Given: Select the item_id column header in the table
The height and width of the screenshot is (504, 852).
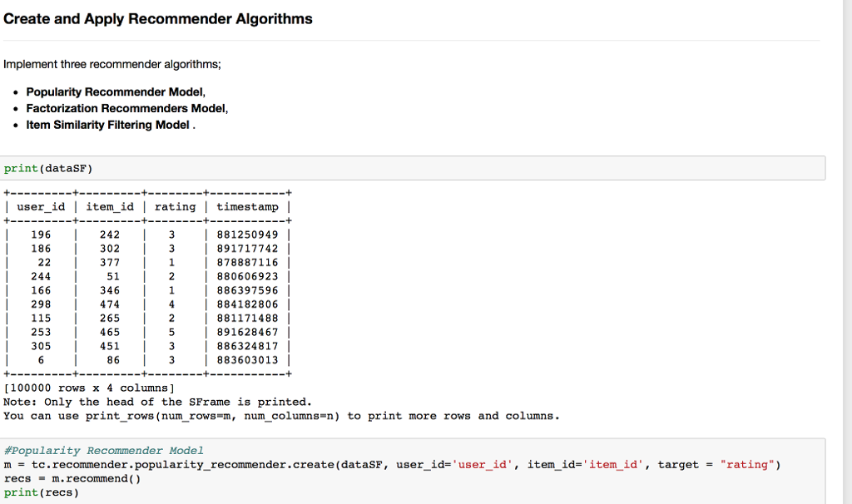Looking at the screenshot, I should (x=111, y=206).
